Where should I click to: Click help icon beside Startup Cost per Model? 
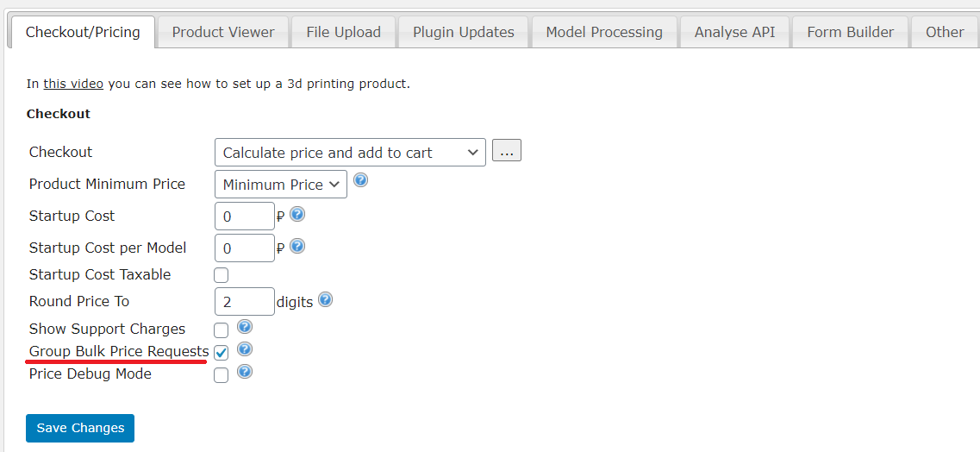[297, 246]
